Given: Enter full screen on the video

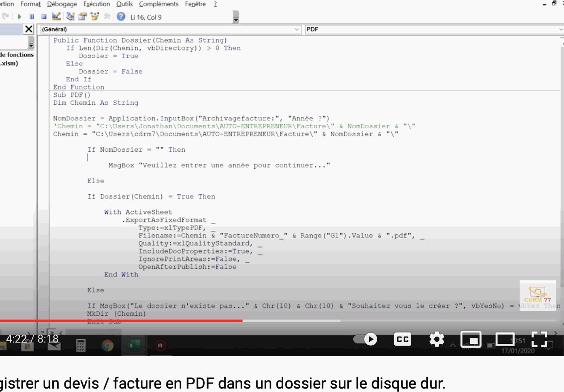Looking at the screenshot, I should pos(539,339).
